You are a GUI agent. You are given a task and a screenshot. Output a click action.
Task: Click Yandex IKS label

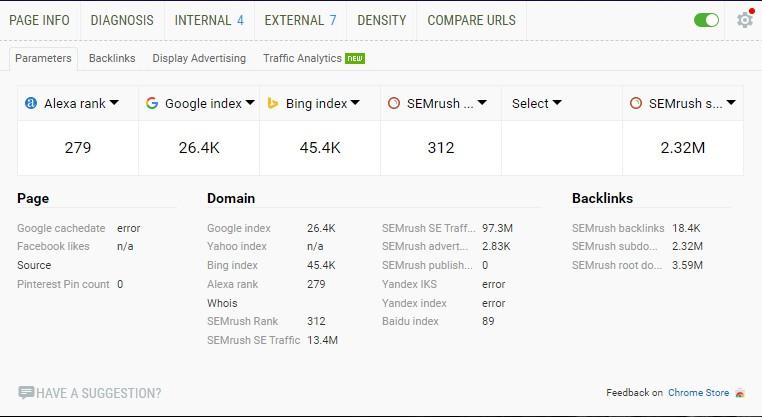point(409,284)
